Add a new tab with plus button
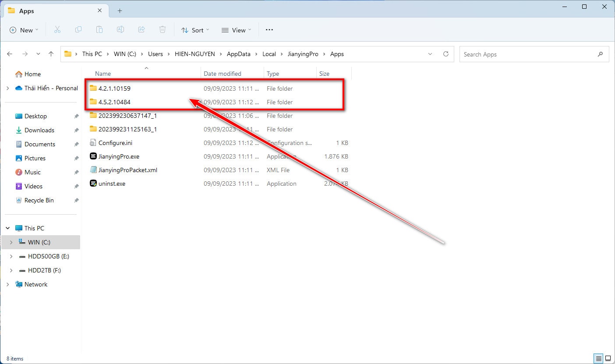Viewport: 615px width, 364px height. [120, 11]
